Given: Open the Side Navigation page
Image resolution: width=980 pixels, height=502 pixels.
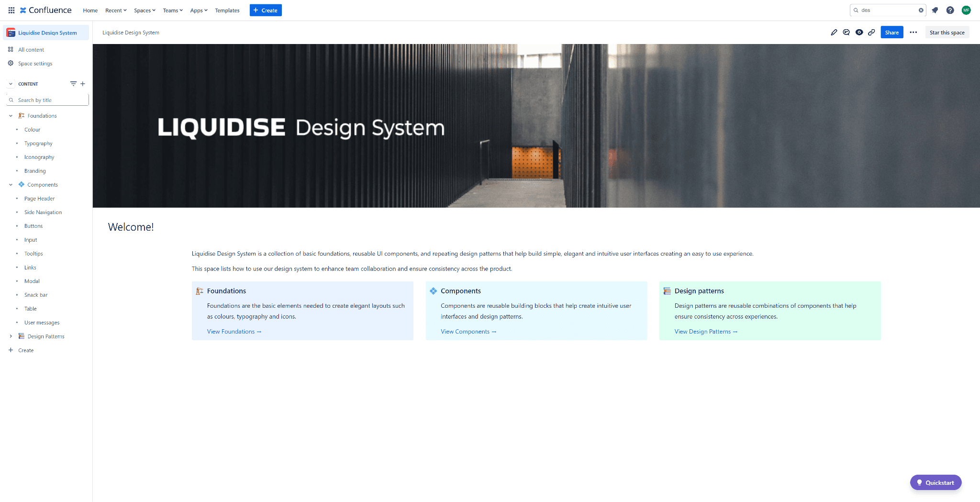Looking at the screenshot, I should [43, 212].
